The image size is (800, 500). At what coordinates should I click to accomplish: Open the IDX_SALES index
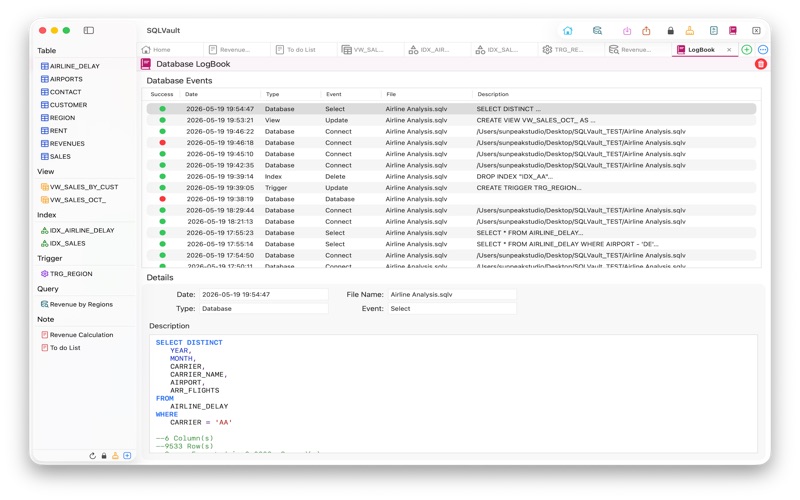(63, 243)
